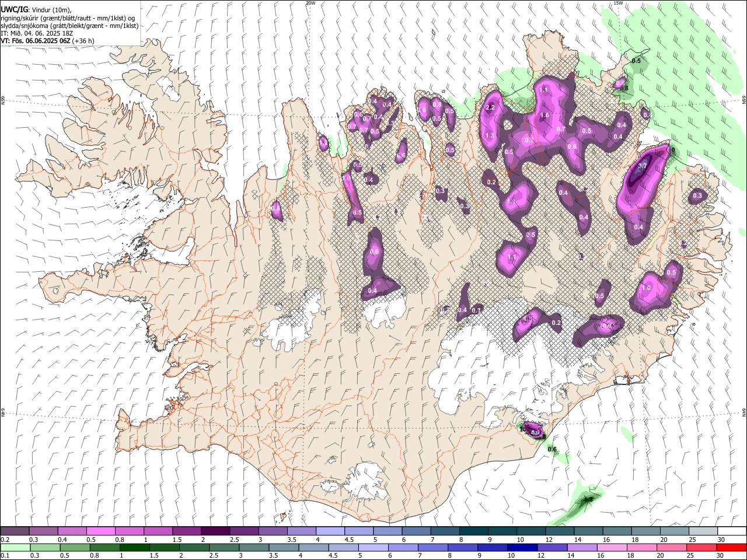Click the deep blue swatch starting at 10
This screenshot has height=560, width=747.
[x=522, y=548]
